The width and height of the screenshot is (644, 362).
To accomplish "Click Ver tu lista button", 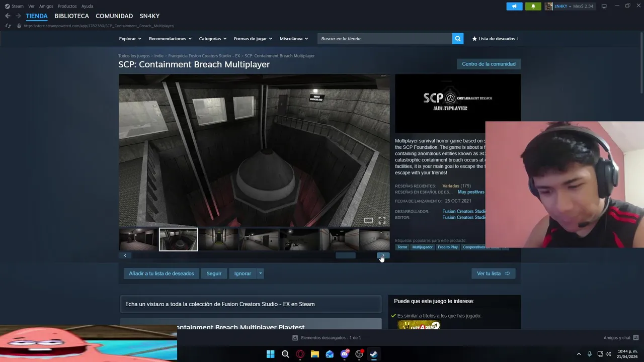I will tap(493, 274).
